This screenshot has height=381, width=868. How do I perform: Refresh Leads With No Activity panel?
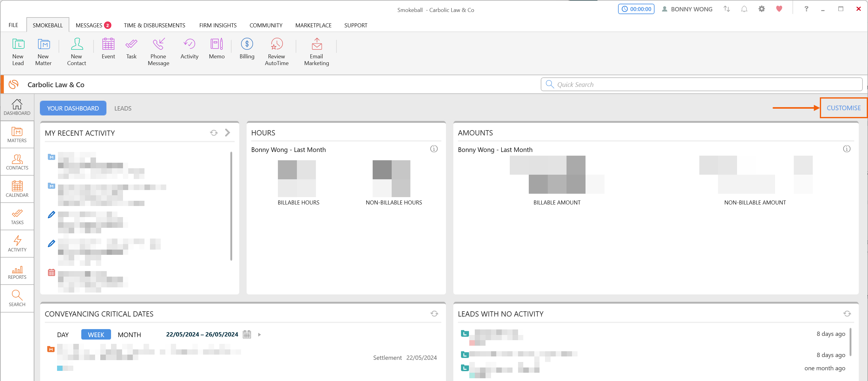(847, 314)
